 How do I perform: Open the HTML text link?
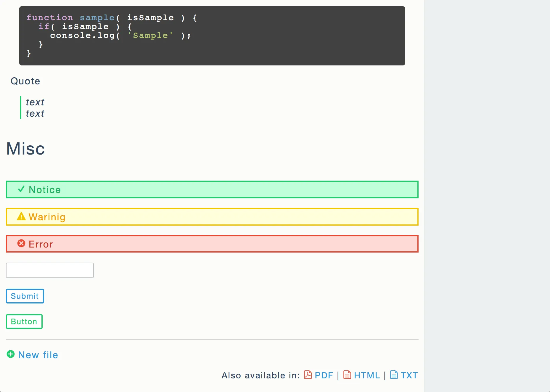367,375
